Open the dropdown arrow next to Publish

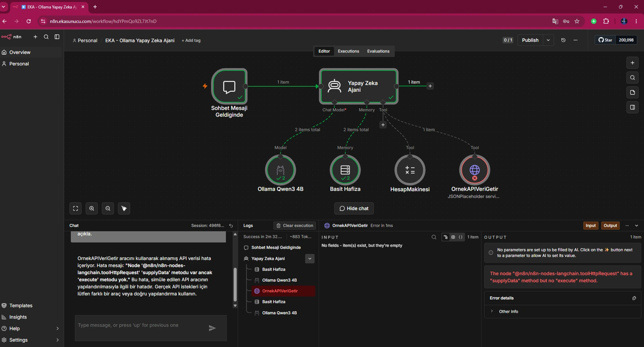tap(548, 40)
